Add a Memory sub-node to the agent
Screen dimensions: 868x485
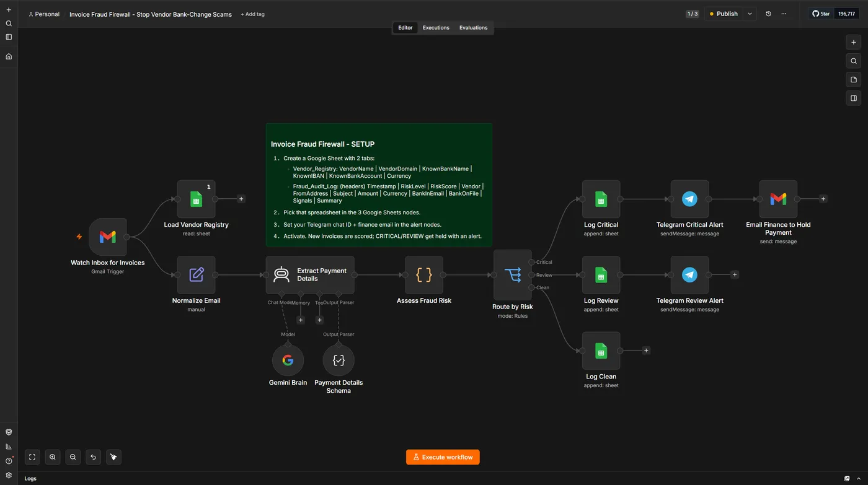coord(301,320)
